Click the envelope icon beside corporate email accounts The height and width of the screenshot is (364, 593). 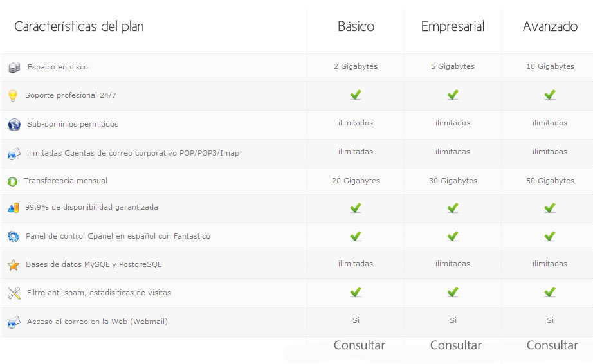pyautogui.click(x=14, y=154)
